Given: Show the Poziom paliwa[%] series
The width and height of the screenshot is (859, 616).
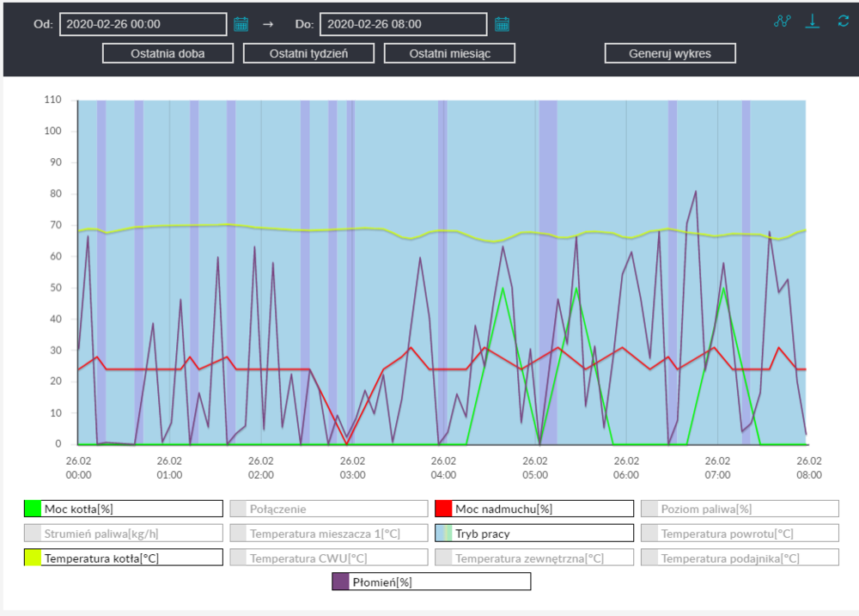Looking at the screenshot, I should click(740, 509).
